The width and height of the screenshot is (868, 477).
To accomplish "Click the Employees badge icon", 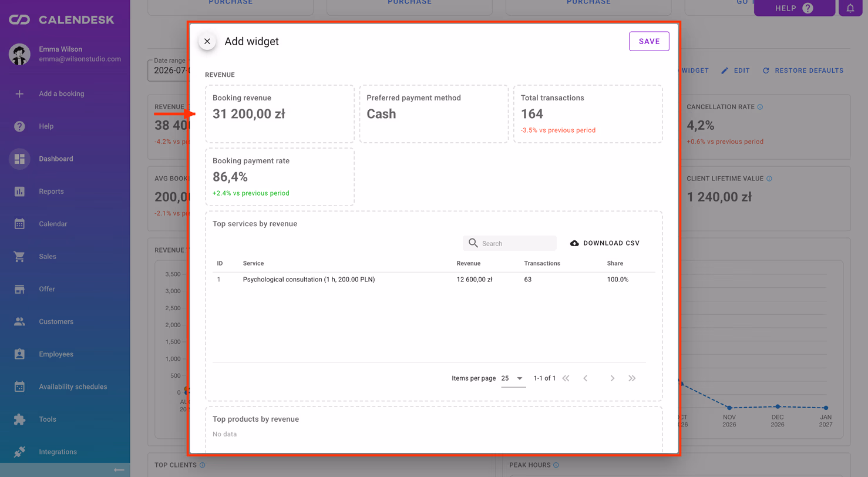I will (19, 354).
